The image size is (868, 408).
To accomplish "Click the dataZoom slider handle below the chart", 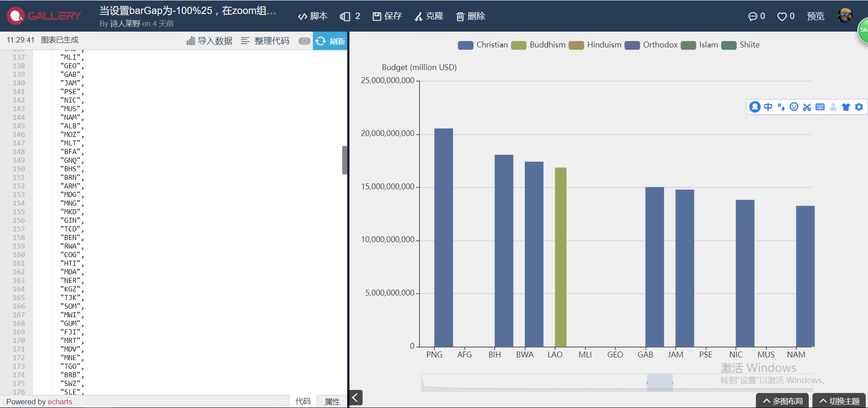I will coord(660,382).
